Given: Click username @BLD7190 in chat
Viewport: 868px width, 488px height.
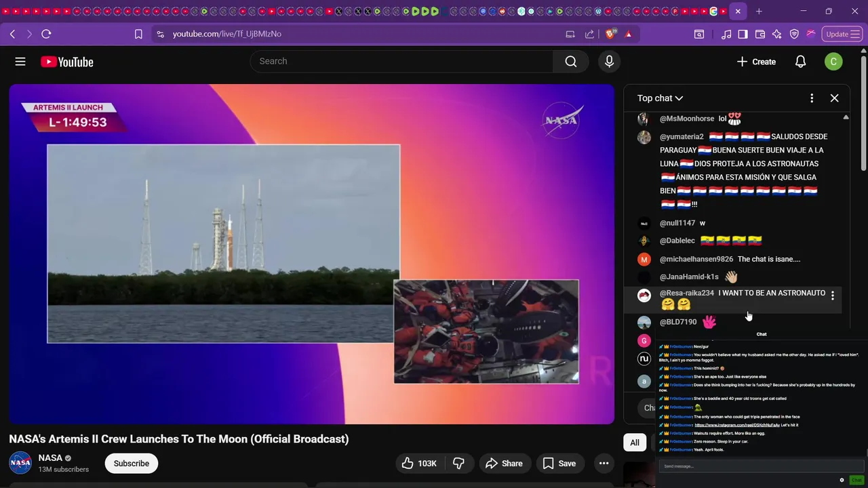Looking at the screenshot, I should point(678,322).
